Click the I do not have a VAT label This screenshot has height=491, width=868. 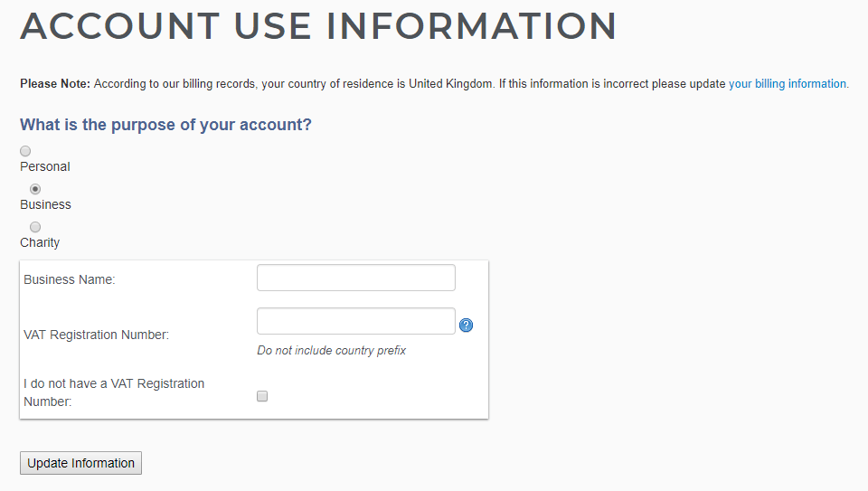click(x=114, y=392)
